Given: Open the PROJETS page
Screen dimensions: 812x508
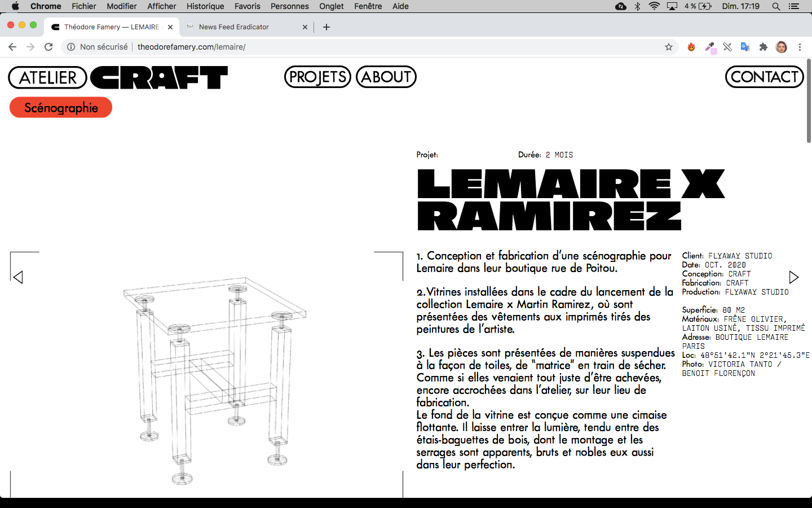Looking at the screenshot, I should pos(317,77).
